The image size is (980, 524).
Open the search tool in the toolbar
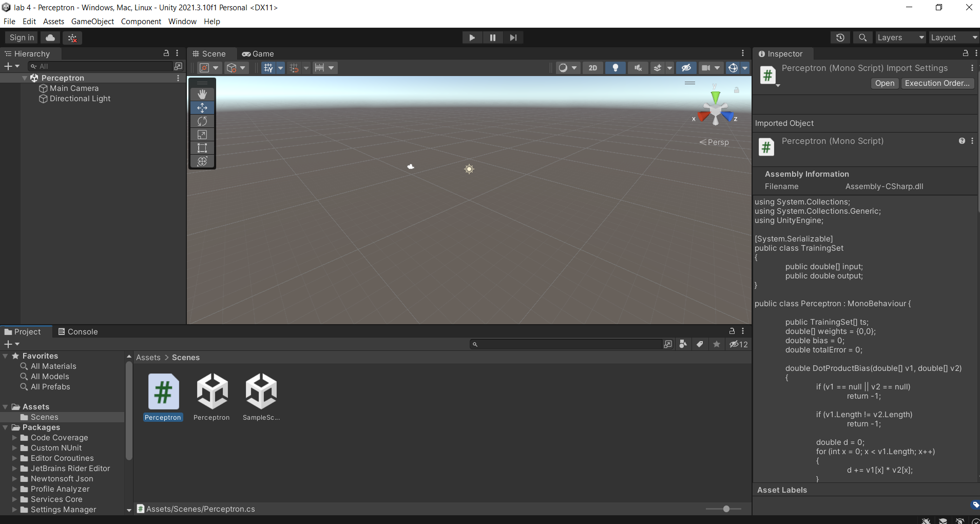click(862, 38)
